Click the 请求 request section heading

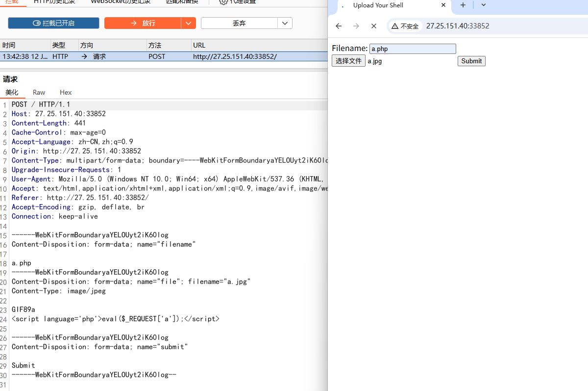(x=10, y=79)
